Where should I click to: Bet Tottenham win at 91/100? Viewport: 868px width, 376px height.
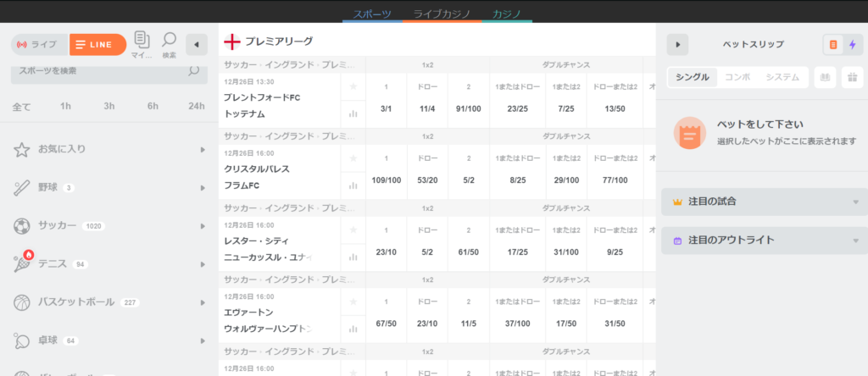point(468,109)
